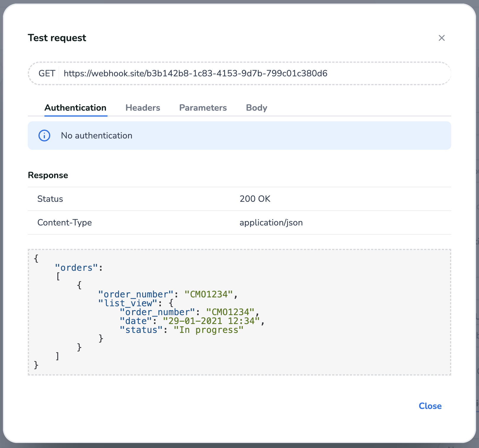
Task: Select the Parameters tab
Action: coord(203,108)
